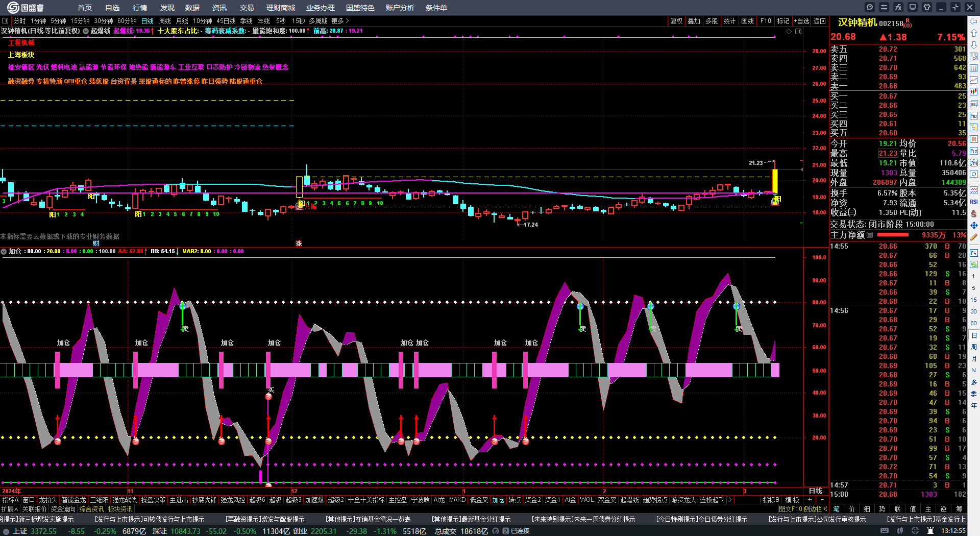The height and width of the screenshot is (536, 980).
Task: Collapse the 侧边栏 sidebar panel
Action: click(x=816, y=509)
